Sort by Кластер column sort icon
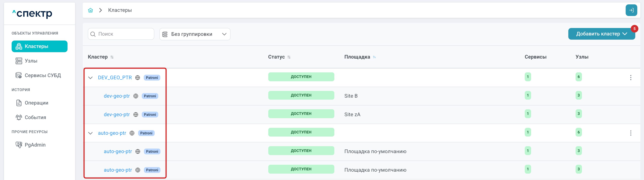Image resolution: width=644 pixels, height=180 pixels. (112, 57)
